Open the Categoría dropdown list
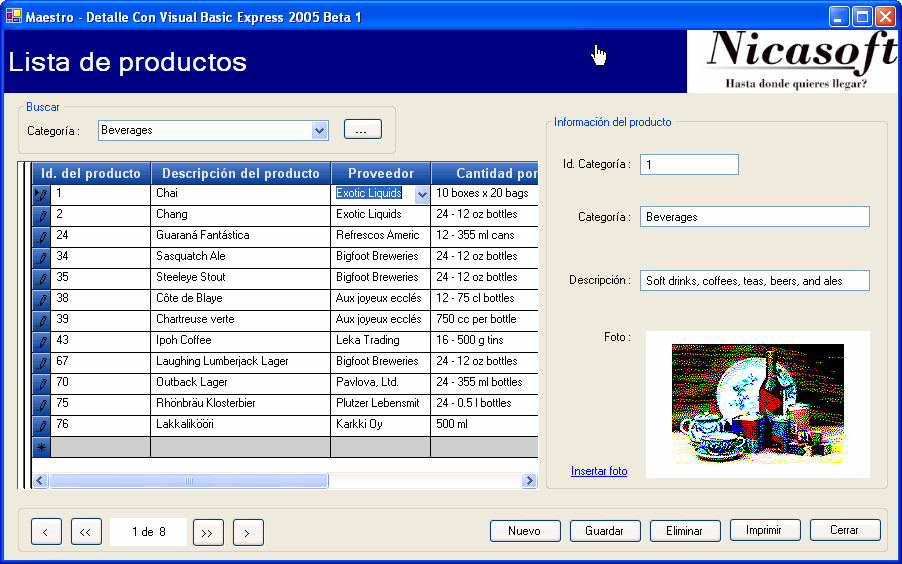The width and height of the screenshot is (902, 564). [x=319, y=130]
